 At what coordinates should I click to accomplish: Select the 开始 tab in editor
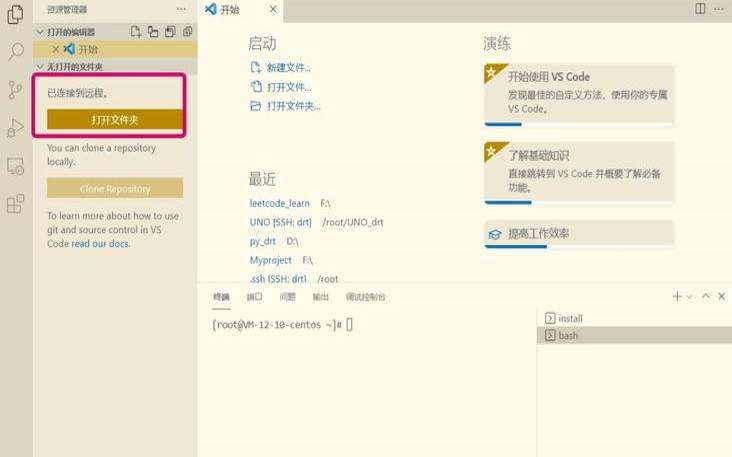pyautogui.click(x=241, y=10)
